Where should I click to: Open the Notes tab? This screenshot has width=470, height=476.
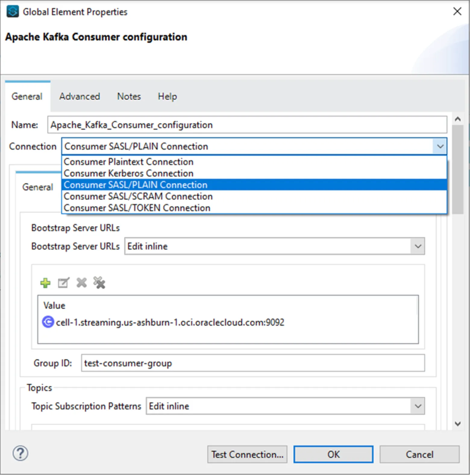click(x=129, y=96)
